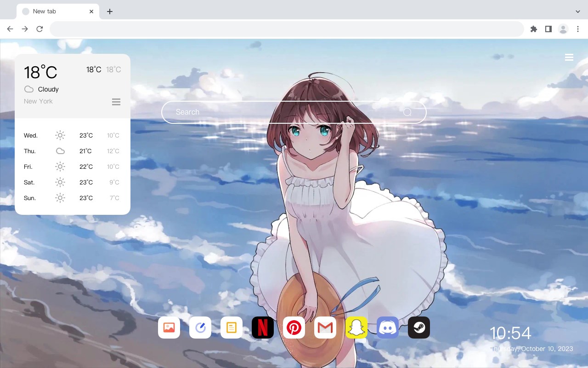This screenshot has height=368, width=588.
Task: Click the large 18°C current temperature
Action: pyautogui.click(x=40, y=72)
